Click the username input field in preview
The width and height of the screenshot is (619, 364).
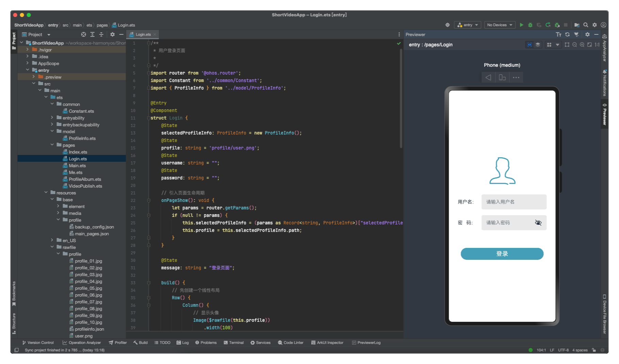[x=514, y=202]
